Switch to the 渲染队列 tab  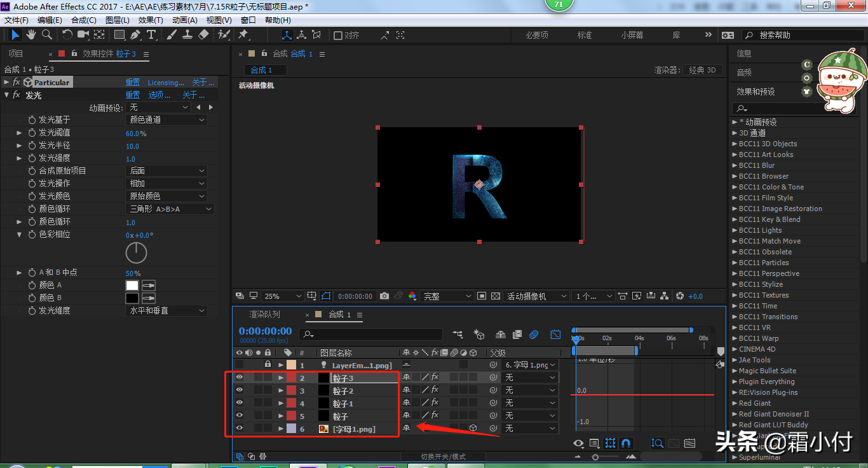pyautogui.click(x=264, y=314)
